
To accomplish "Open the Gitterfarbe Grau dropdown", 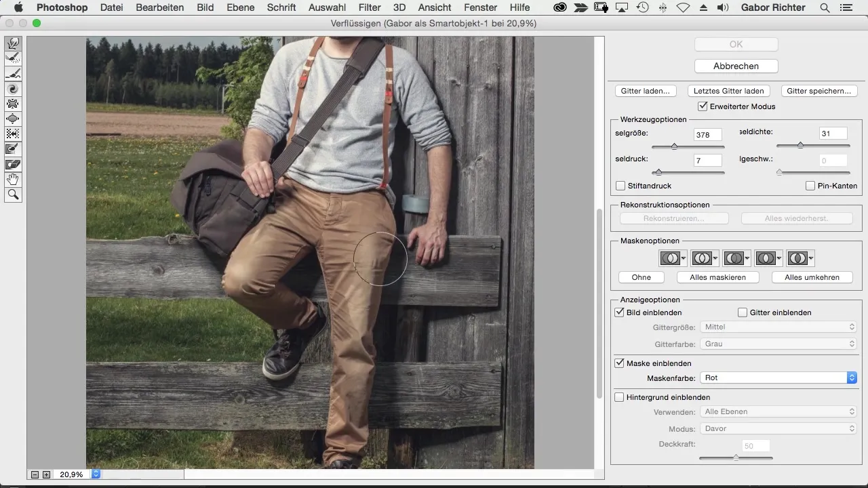I will click(778, 344).
